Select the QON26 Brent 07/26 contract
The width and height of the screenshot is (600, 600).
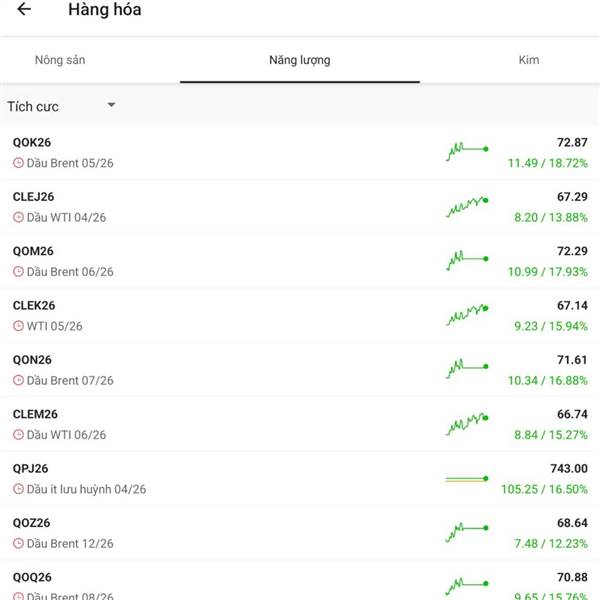tap(200, 370)
